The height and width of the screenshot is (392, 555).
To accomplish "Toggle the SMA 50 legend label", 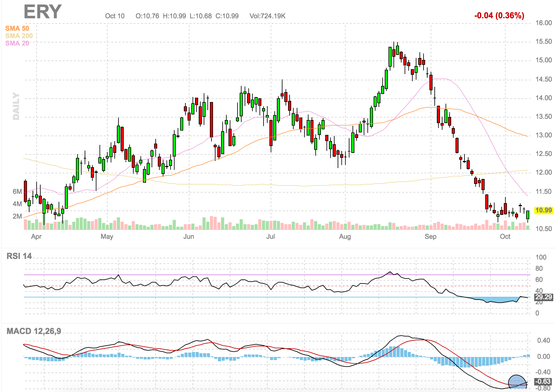I will 17,28.
